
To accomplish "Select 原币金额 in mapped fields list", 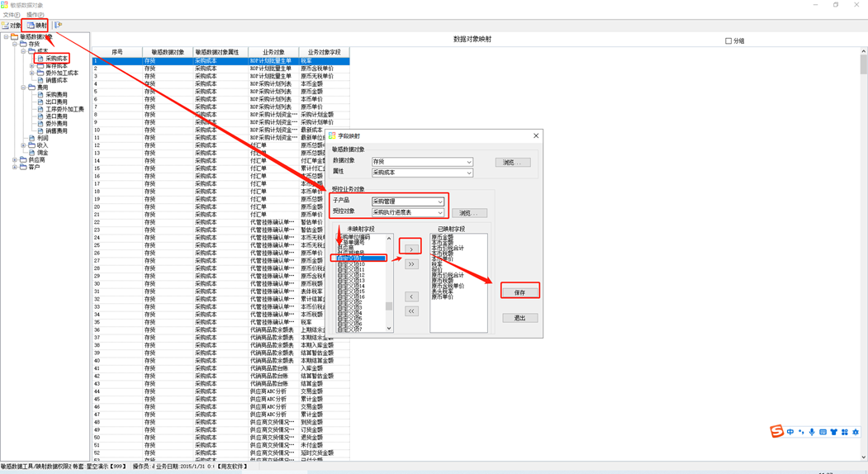I will pyautogui.click(x=443, y=237).
